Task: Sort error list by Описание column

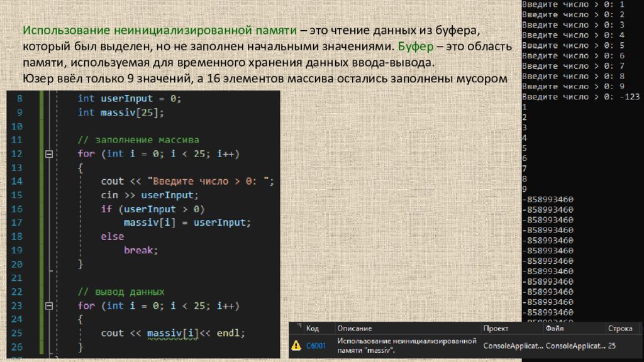Action: tap(354, 328)
